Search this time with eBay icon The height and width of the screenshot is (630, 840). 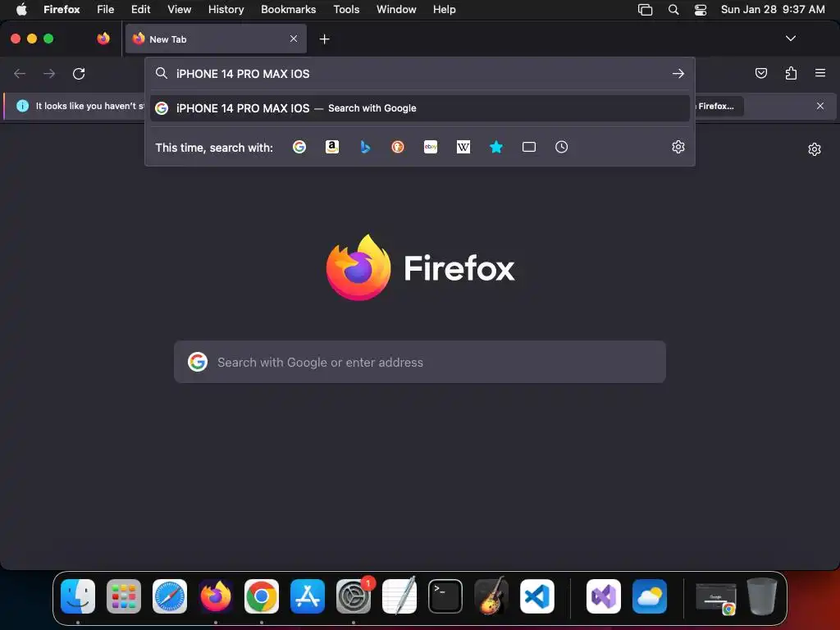point(431,147)
